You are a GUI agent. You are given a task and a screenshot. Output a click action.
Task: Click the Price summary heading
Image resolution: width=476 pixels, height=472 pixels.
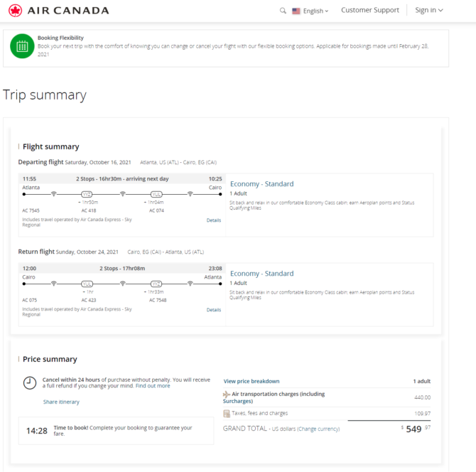point(50,359)
